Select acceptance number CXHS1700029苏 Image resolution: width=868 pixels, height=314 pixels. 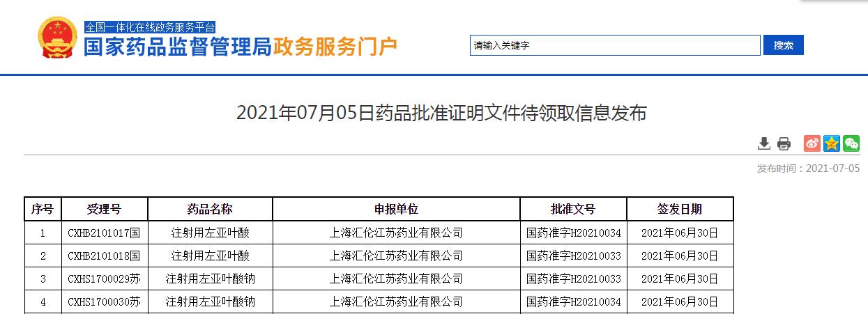105,278
